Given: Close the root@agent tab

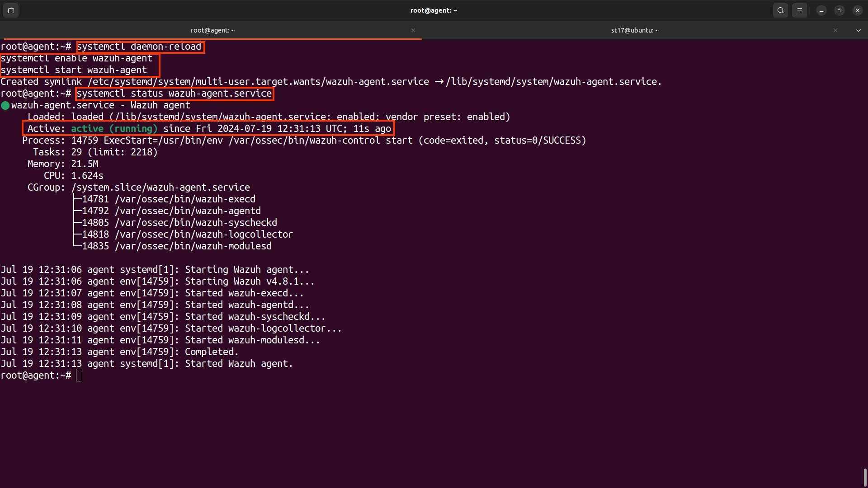Looking at the screenshot, I should click(x=413, y=30).
